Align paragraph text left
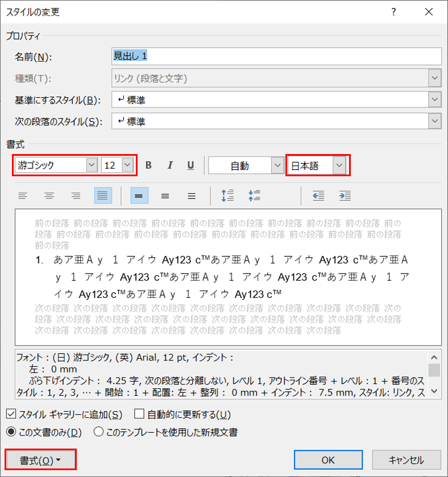This screenshot has height=477, width=448. 23,196
